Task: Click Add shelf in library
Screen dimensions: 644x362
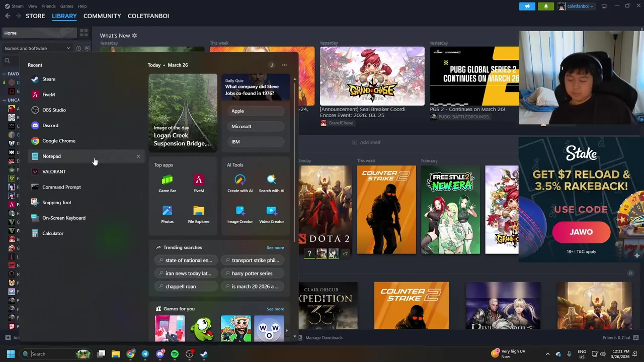Action: [x=366, y=142]
